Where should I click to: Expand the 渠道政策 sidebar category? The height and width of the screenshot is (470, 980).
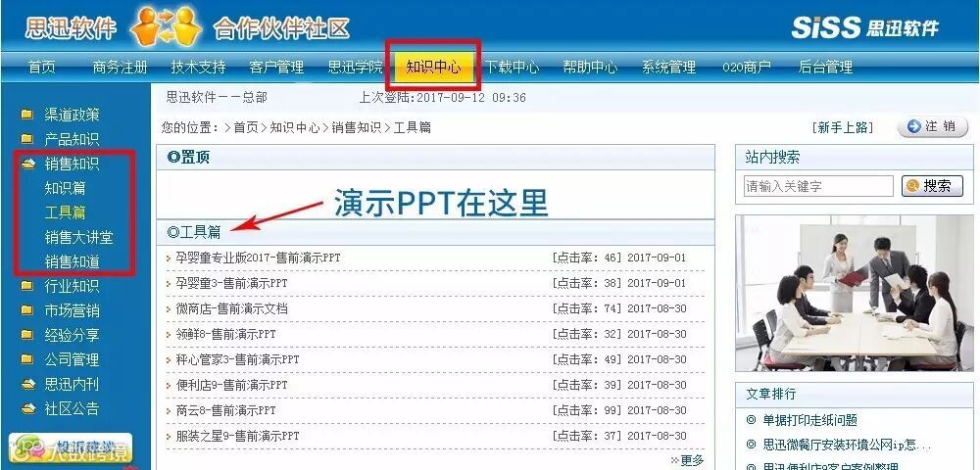[72, 115]
